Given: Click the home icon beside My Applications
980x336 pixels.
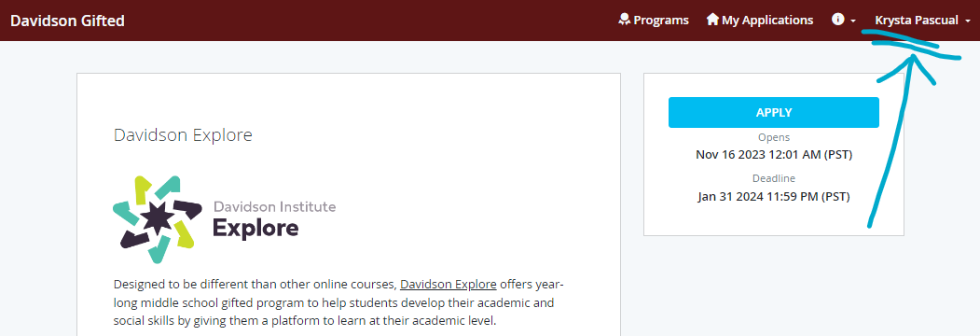Looking at the screenshot, I should (x=712, y=20).
